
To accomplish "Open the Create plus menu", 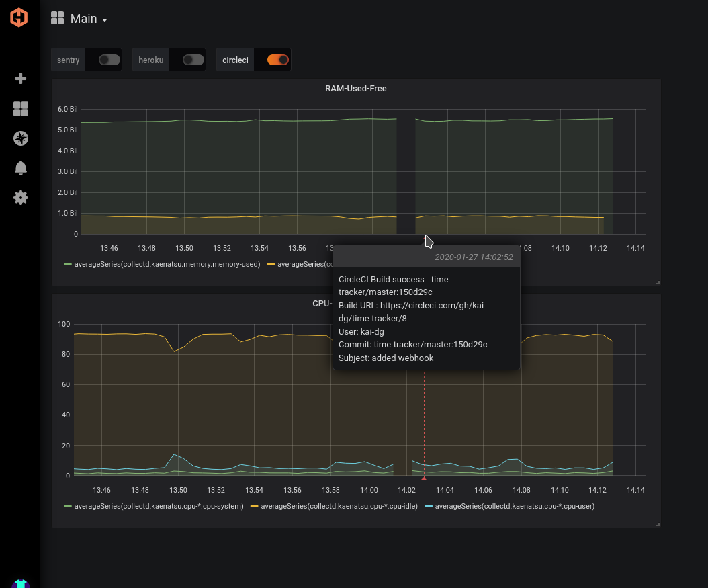I will click(x=21, y=79).
